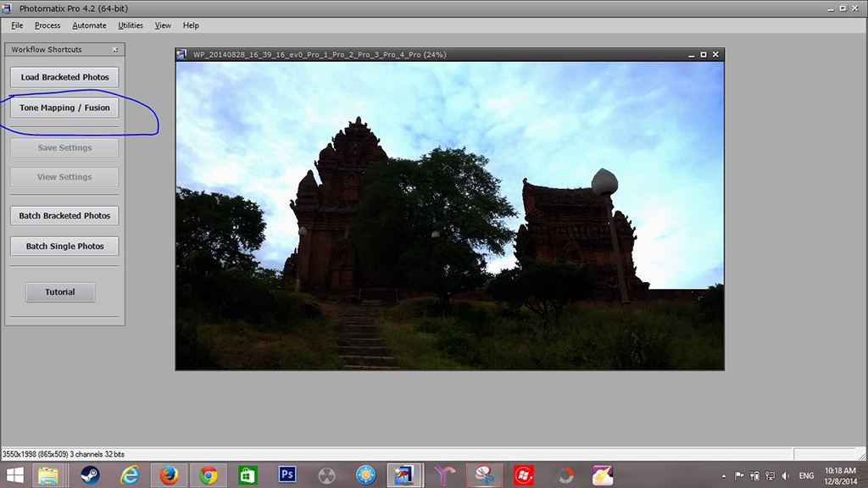The image size is (868, 488).
Task: Open Internet Explorer from the taskbar
Action: [x=130, y=474]
